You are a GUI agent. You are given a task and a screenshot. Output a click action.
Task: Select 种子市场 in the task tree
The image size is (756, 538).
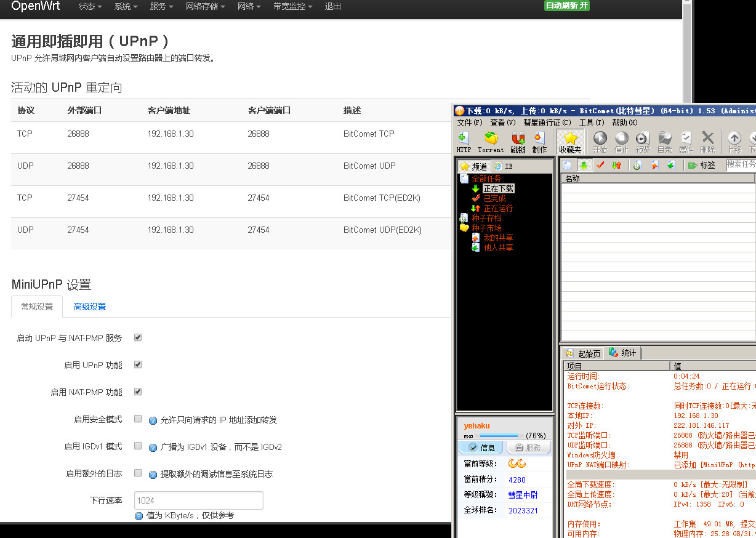486,228
